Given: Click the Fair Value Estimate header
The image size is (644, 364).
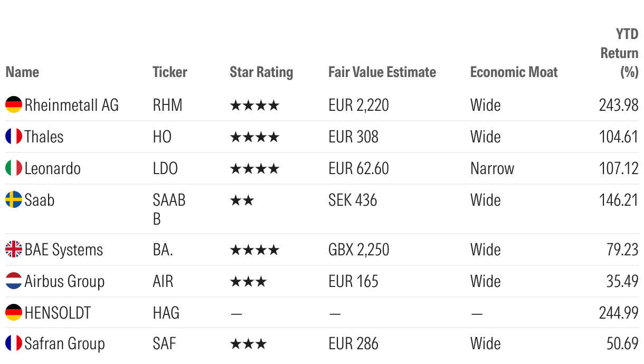Looking at the screenshot, I should 382,72.
